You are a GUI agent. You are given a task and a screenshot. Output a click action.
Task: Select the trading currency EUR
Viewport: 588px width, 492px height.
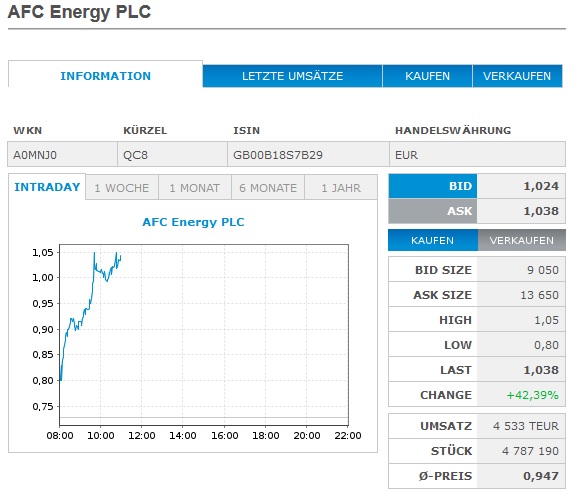[x=406, y=155]
